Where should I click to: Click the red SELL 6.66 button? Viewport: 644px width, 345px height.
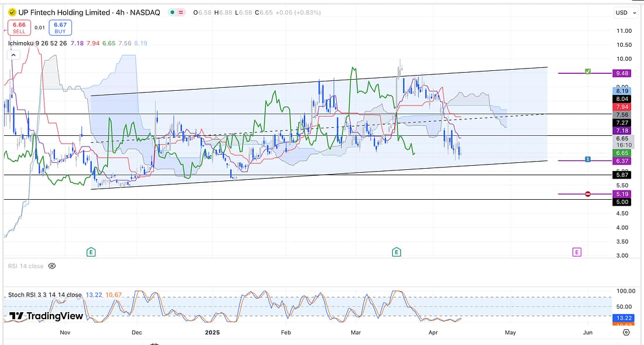(19, 28)
